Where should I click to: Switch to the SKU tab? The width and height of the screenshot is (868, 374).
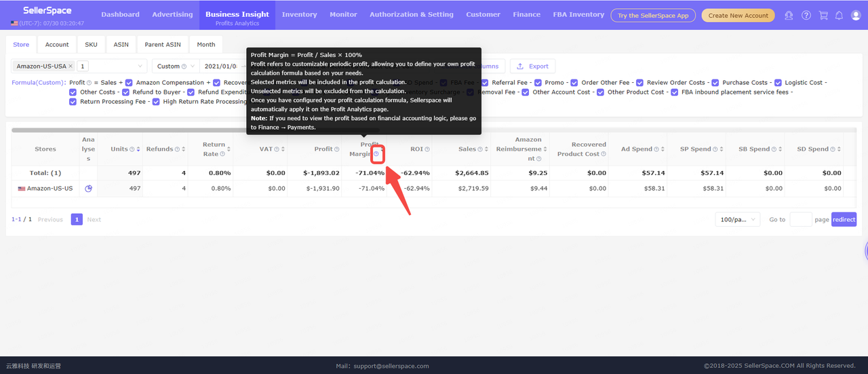click(91, 45)
